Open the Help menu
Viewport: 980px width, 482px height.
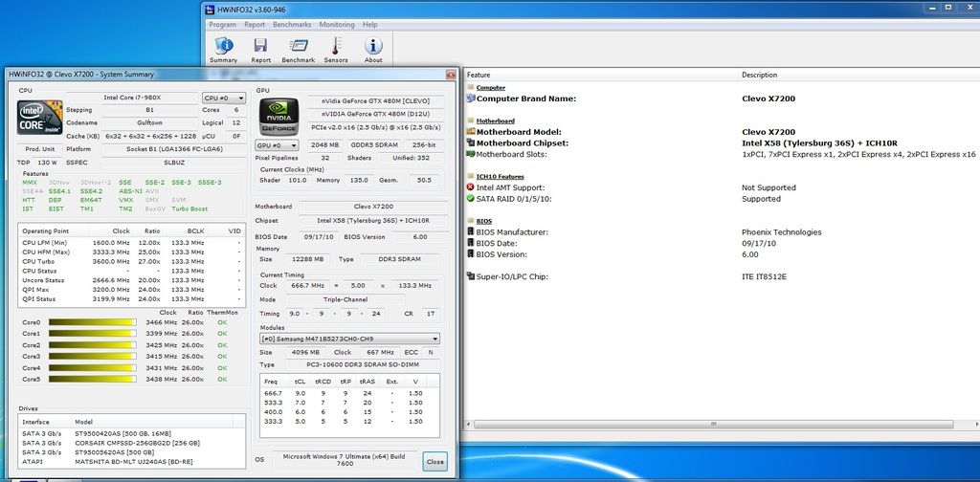[370, 24]
